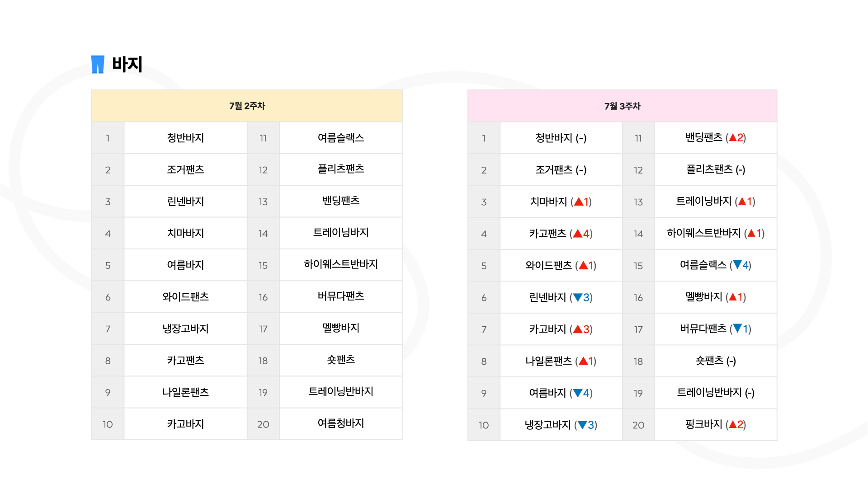
Task: Select 여름슬랙스 in the 7월 2주차 table
Action: pyautogui.click(x=341, y=138)
